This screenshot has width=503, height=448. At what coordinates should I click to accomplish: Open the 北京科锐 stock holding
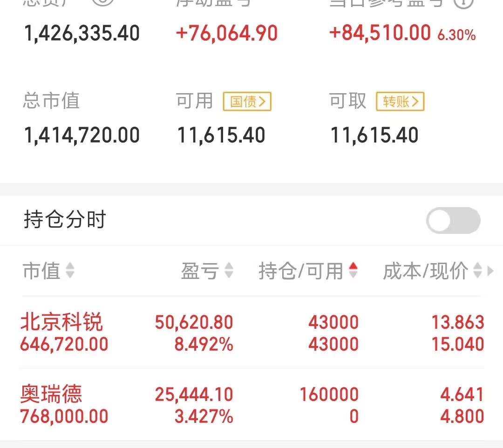coord(61,322)
